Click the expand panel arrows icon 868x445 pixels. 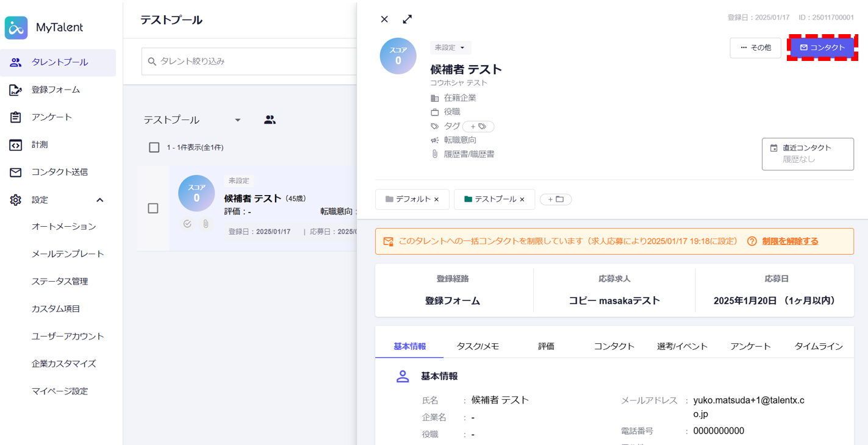[x=407, y=19]
